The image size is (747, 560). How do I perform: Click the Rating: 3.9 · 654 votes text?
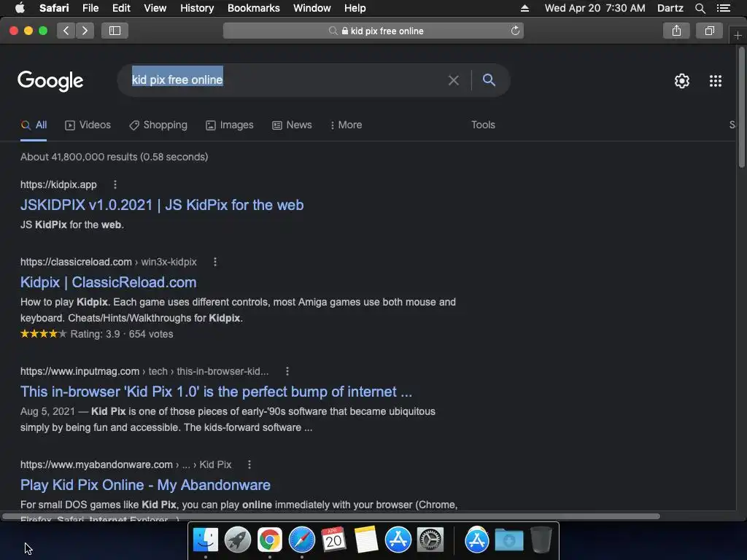(x=122, y=334)
